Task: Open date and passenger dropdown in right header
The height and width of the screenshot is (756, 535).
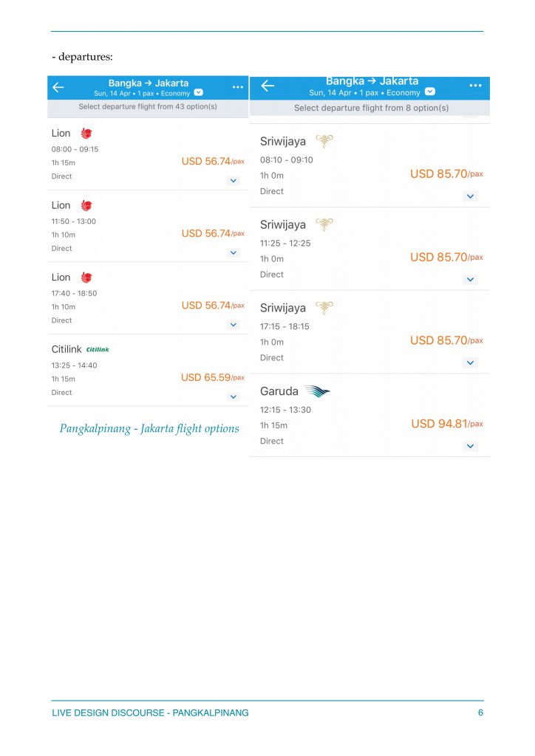Action: pyautogui.click(x=430, y=92)
